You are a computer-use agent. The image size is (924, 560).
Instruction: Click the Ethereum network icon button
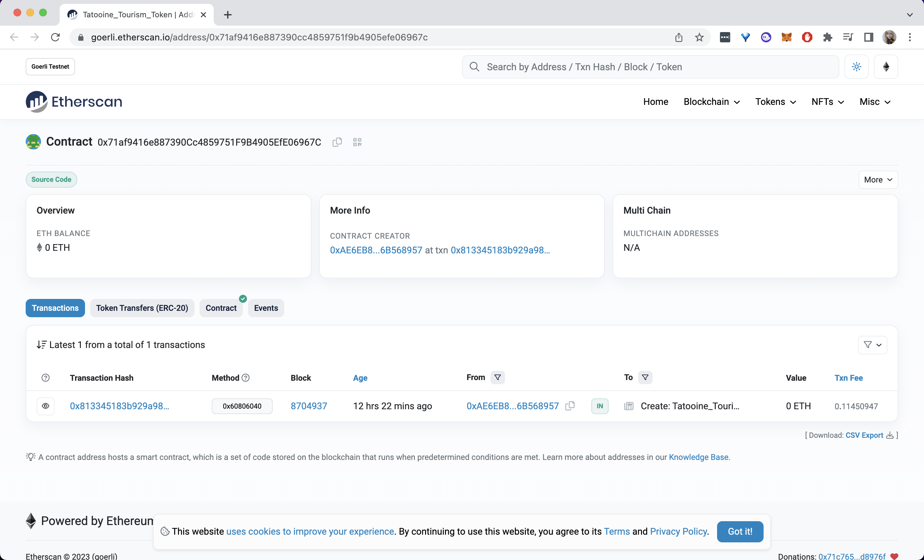886,67
